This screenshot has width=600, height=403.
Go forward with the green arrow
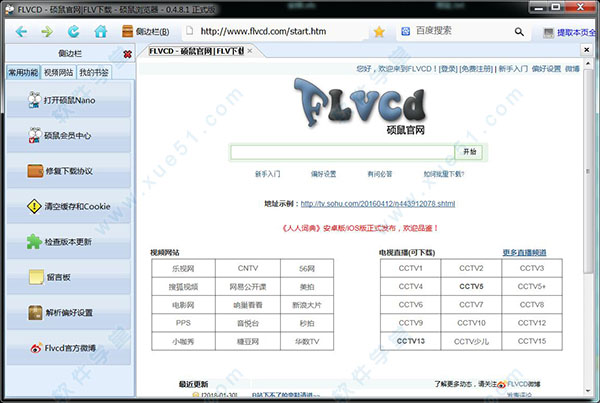point(47,31)
